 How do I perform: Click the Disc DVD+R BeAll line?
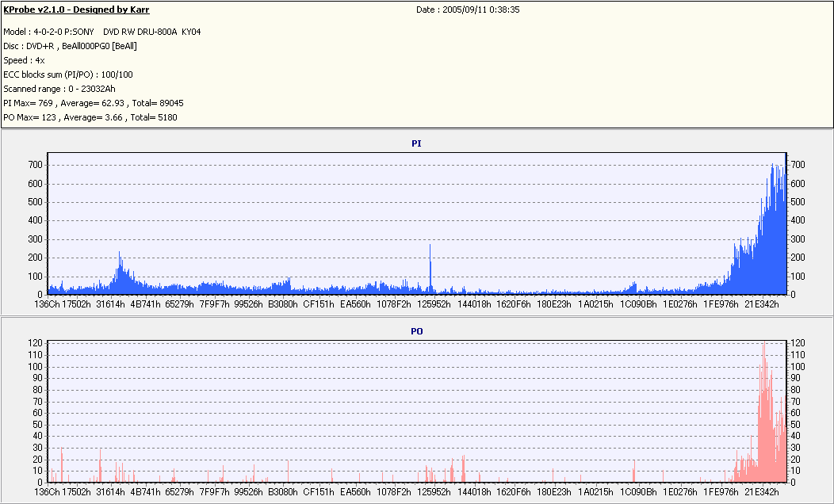[x=71, y=46]
